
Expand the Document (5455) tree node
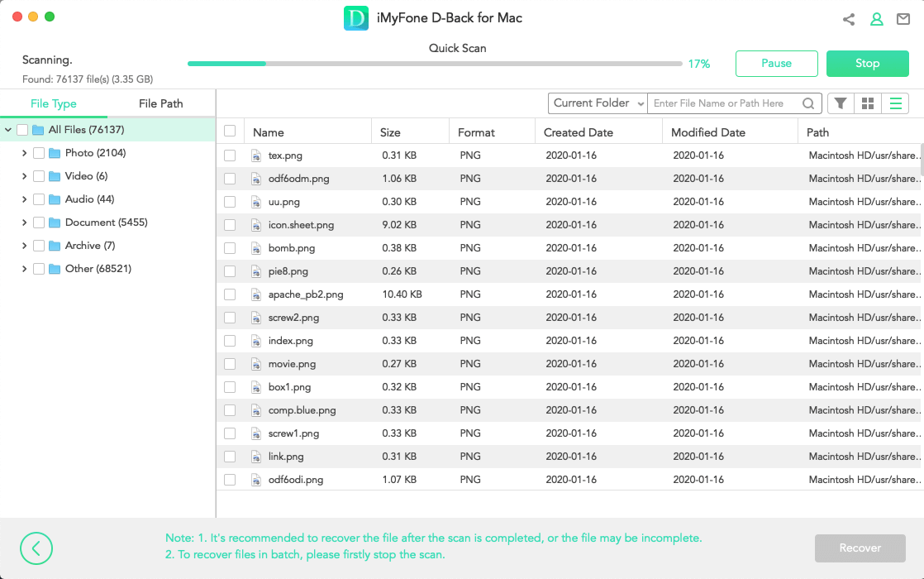[24, 223]
